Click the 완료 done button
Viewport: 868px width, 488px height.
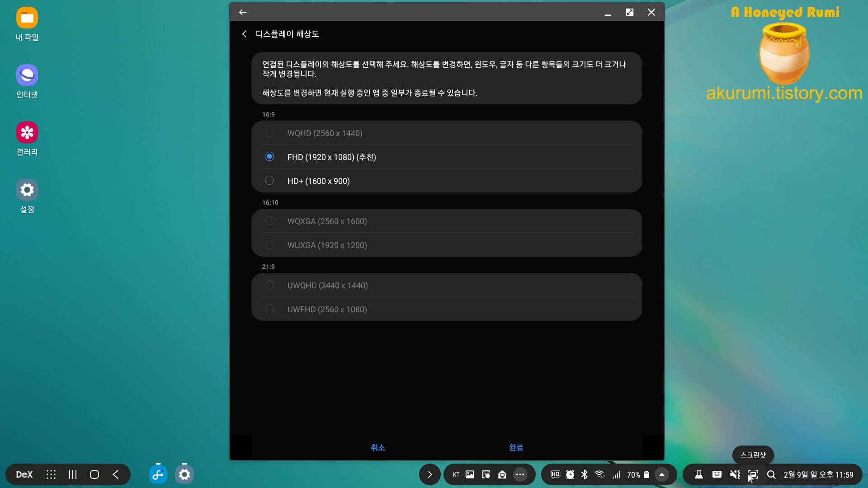516,447
